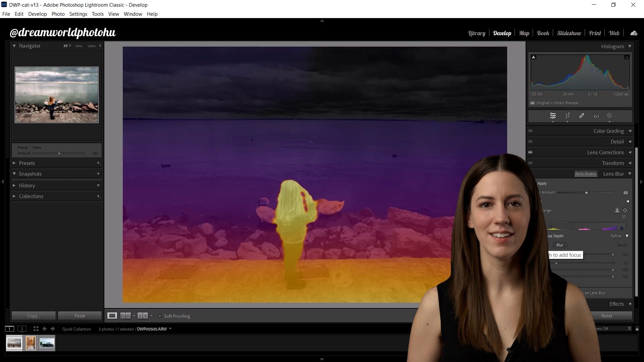Hide the top module picker panel
644x362 pixels.
coord(322,21)
